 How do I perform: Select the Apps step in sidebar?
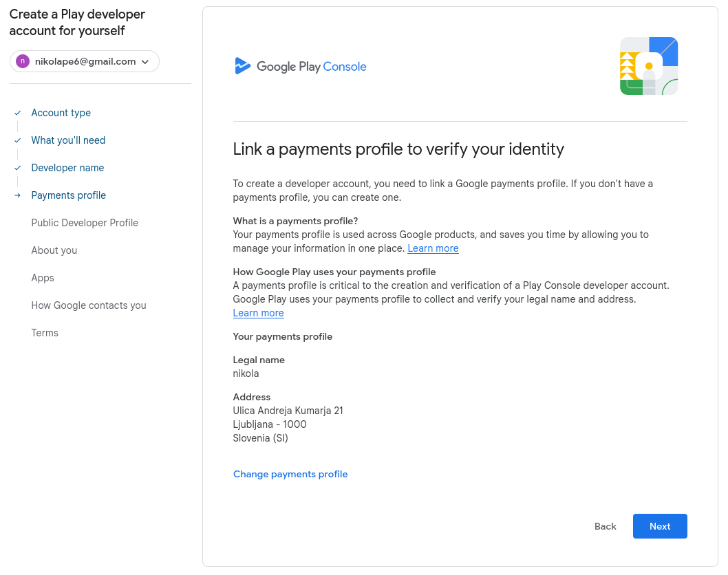42,278
